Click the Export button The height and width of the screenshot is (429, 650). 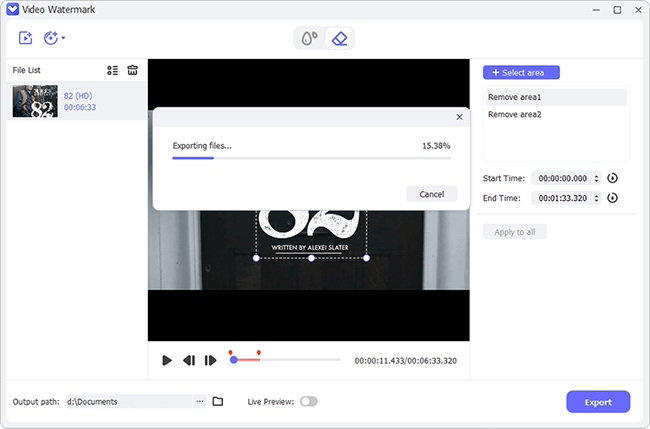click(x=598, y=402)
